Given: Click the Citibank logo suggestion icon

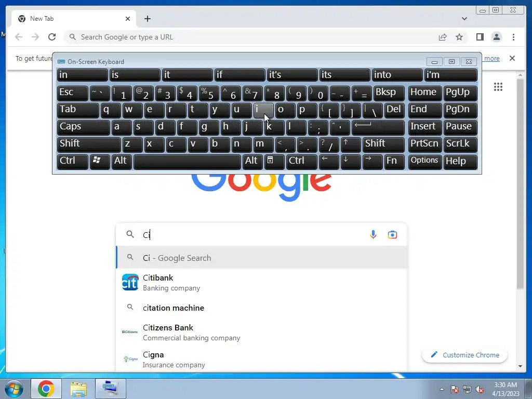Looking at the screenshot, I should pyautogui.click(x=130, y=282).
